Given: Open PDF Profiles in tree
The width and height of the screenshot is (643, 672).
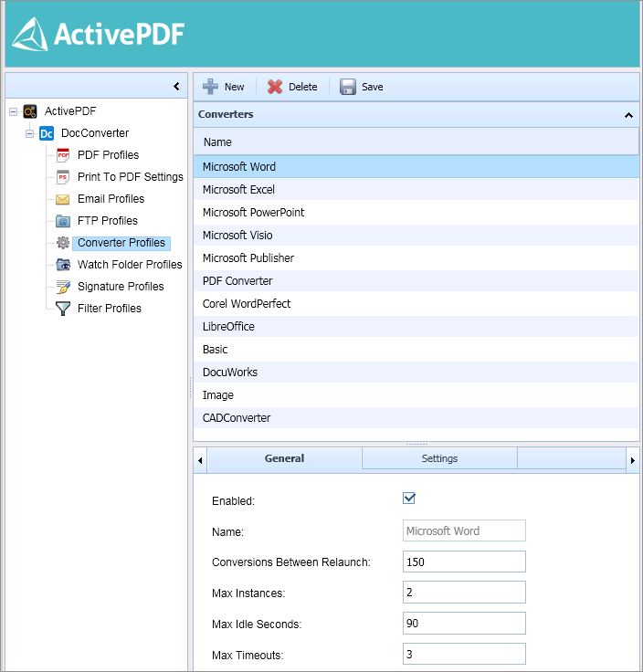Looking at the screenshot, I should point(108,155).
